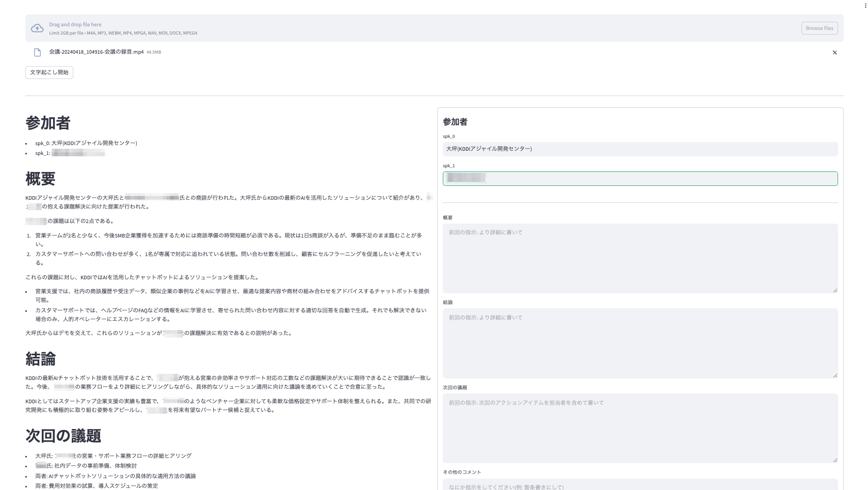The width and height of the screenshot is (868, 490).
Task: Click the uploaded mp4 file icon
Action: click(37, 52)
